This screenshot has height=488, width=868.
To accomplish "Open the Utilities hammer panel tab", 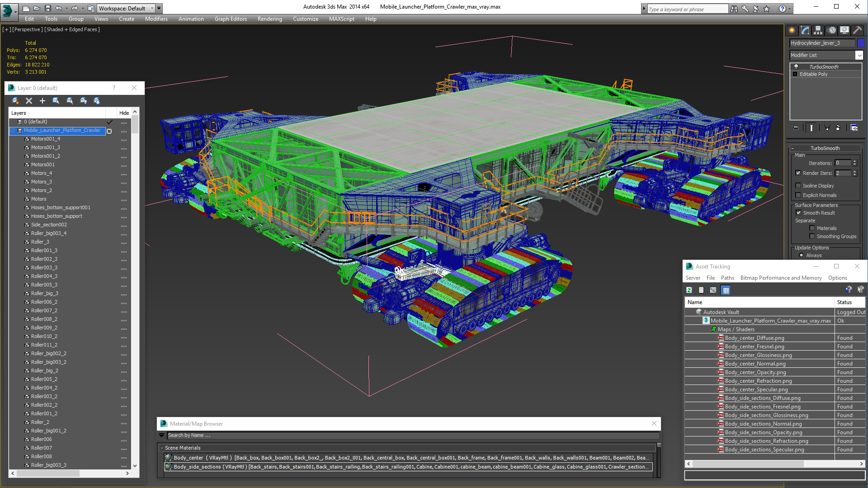I will pyautogui.click(x=857, y=30).
